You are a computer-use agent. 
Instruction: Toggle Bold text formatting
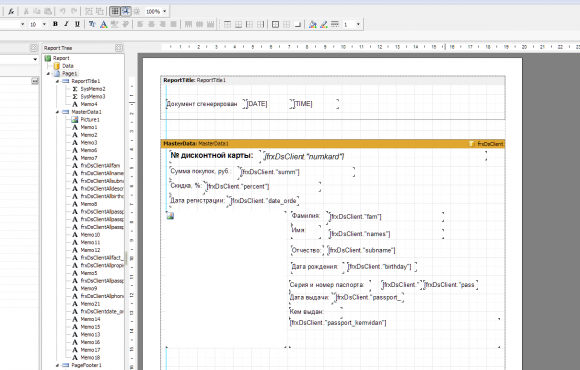[55, 24]
